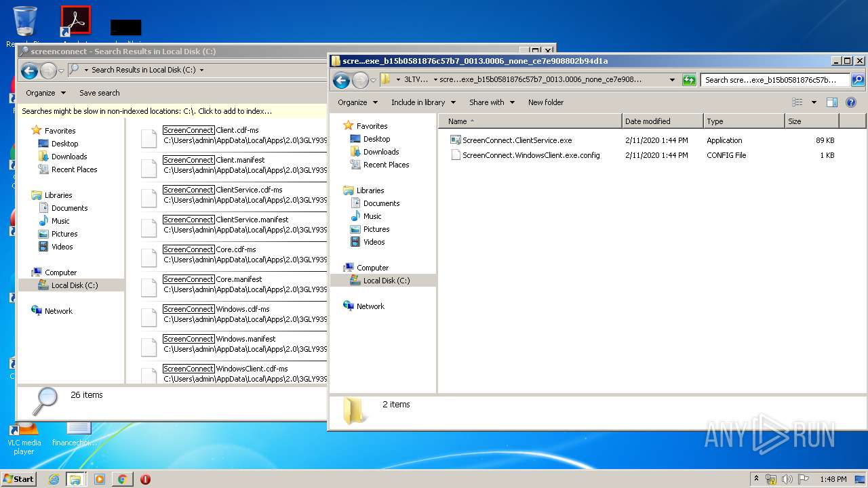Click the Back arrow in the search results window
This screenshot has width=868, height=488.
pyautogui.click(x=29, y=70)
